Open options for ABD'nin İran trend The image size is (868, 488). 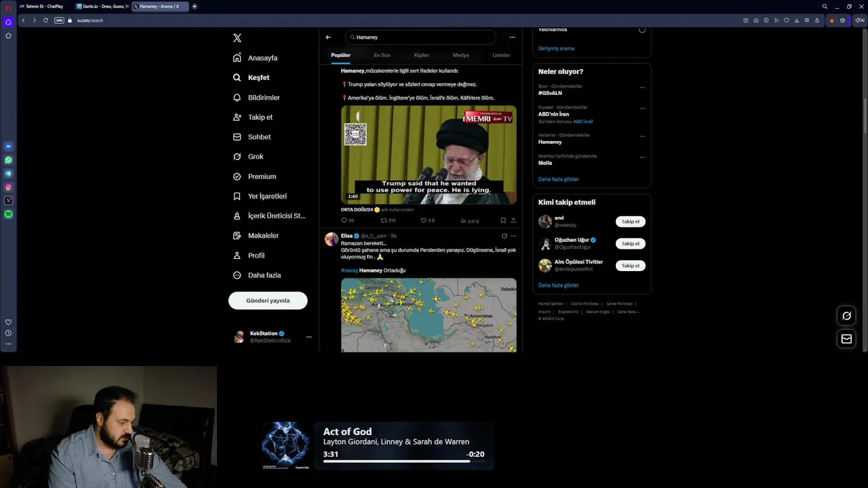click(x=642, y=108)
